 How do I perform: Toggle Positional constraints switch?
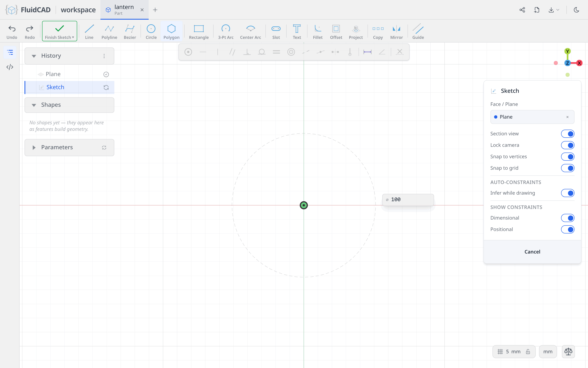click(568, 229)
